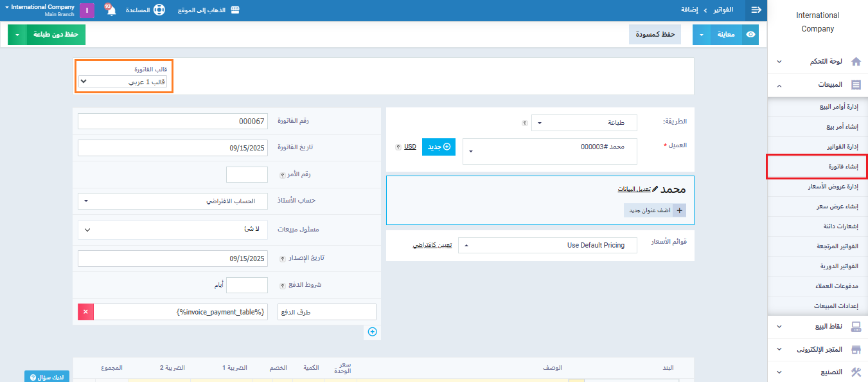
Task: Click the blue new client button
Action: 438,147
